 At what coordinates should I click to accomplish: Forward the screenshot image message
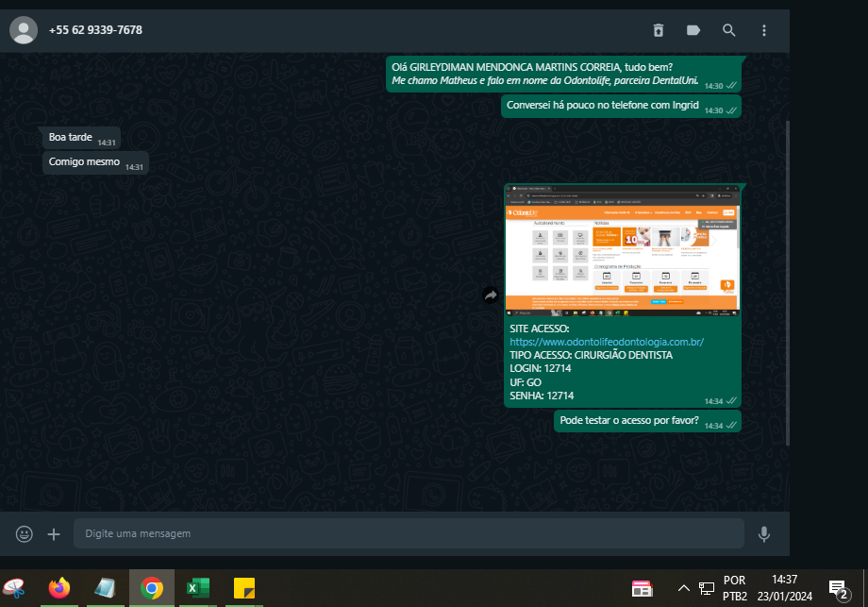tap(491, 295)
